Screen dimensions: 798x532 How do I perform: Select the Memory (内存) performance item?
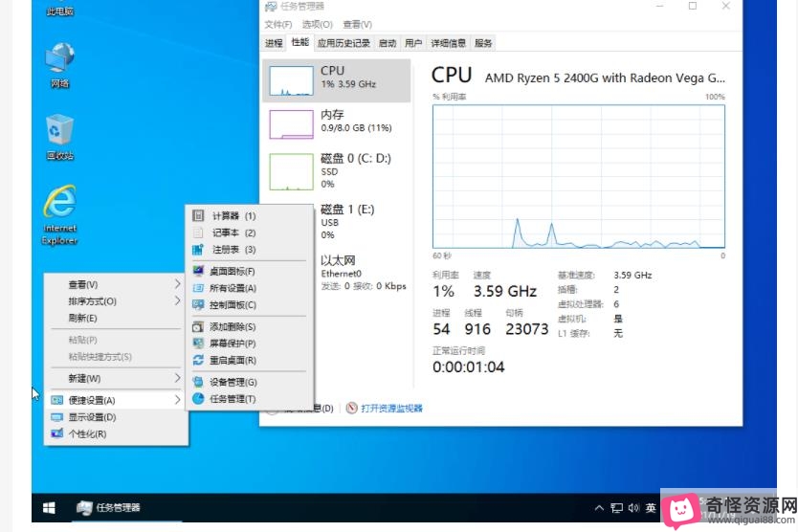pyautogui.click(x=337, y=123)
